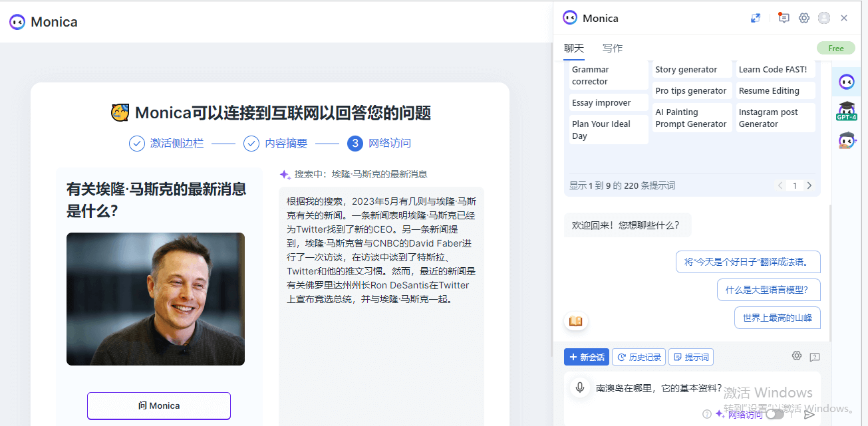Viewport: 868px width, 426px height.
Task: Click the Elon Musk photo thumbnail
Action: [x=156, y=299]
